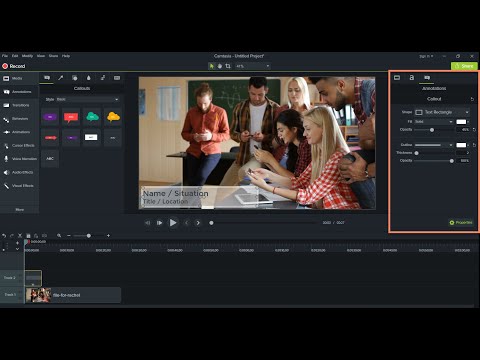The height and width of the screenshot is (360, 480).
Task: Select the Pan hand tool
Action: click(x=220, y=66)
